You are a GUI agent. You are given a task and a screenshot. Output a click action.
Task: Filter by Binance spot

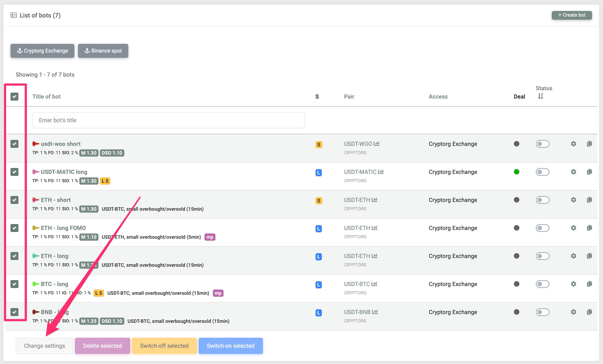coord(103,51)
